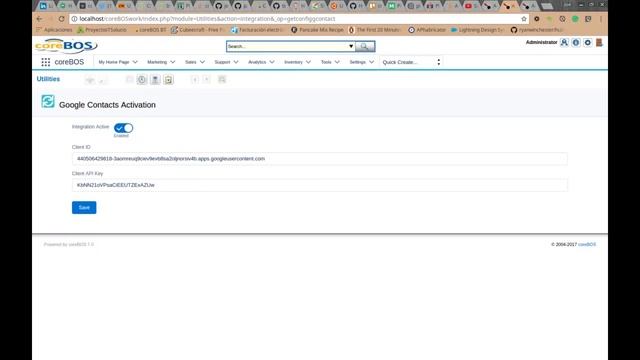
Task: Open the gear settings icon in header
Action: point(588,42)
